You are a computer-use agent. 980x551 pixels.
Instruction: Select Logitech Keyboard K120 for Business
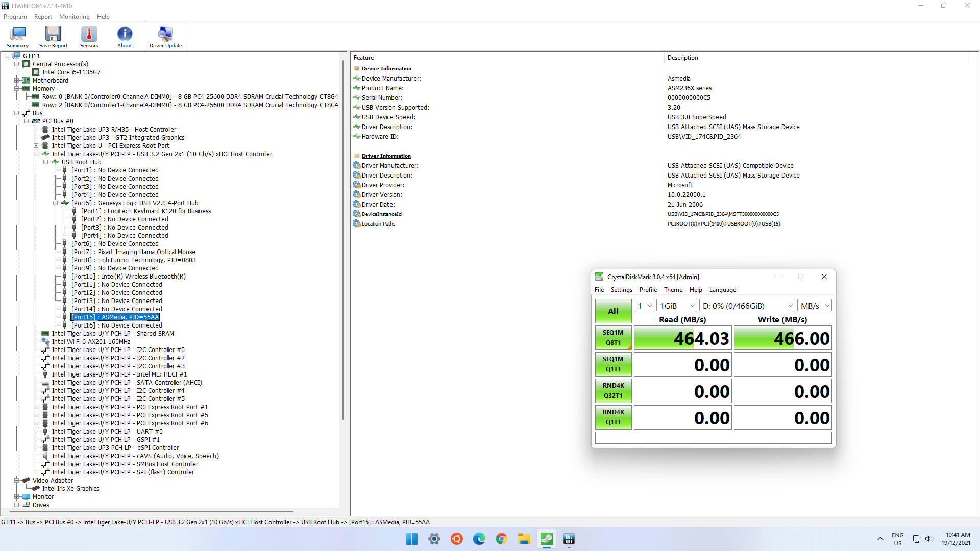[x=146, y=211]
